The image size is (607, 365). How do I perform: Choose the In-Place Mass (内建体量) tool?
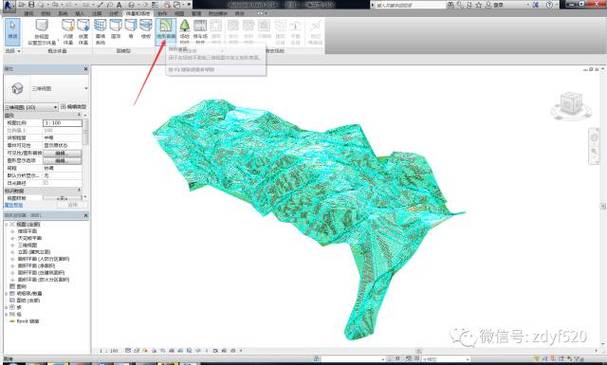pos(68,32)
